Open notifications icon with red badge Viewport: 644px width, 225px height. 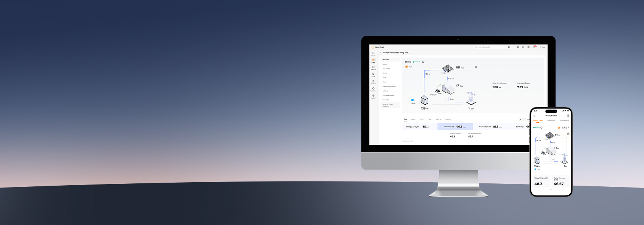tap(534, 47)
